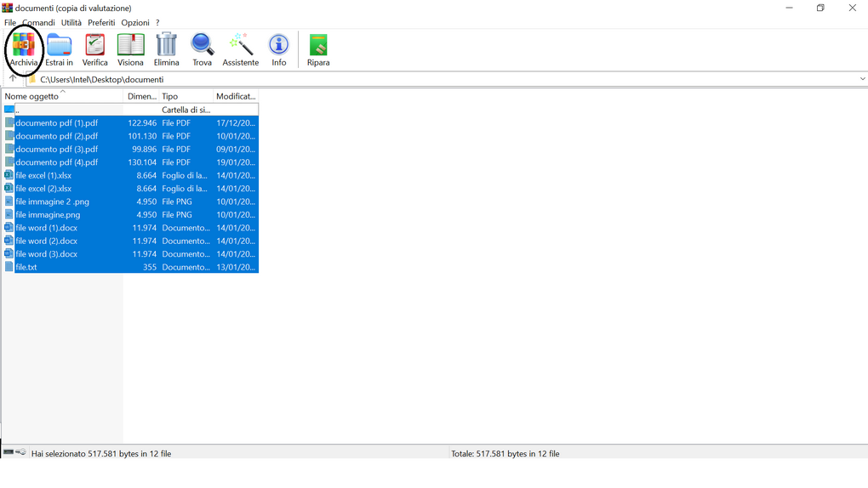868x488 pixels.
Task: Sort by Modificat... column header
Action: click(236, 96)
